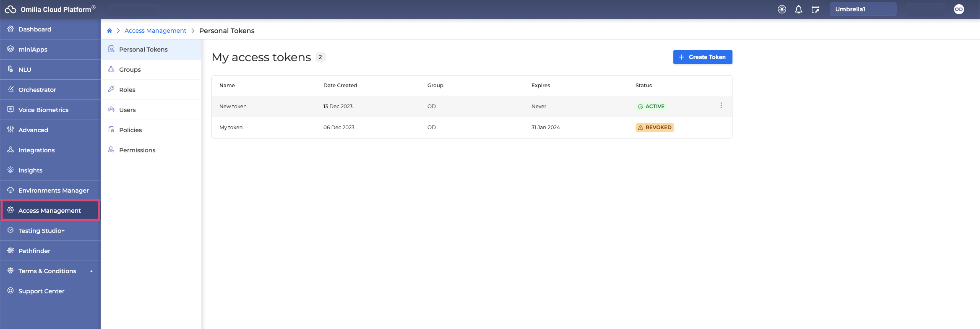Open the Groups section
This screenshot has height=329, width=980.
click(x=130, y=70)
